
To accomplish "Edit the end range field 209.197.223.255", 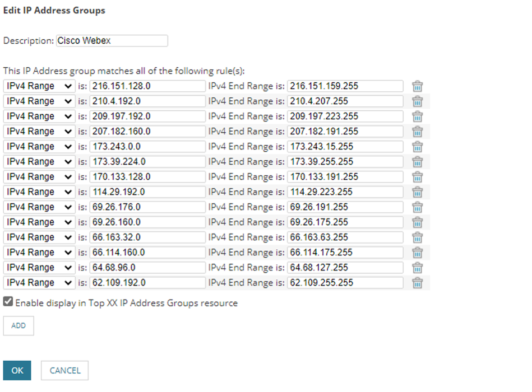I will pyautogui.click(x=345, y=116).
